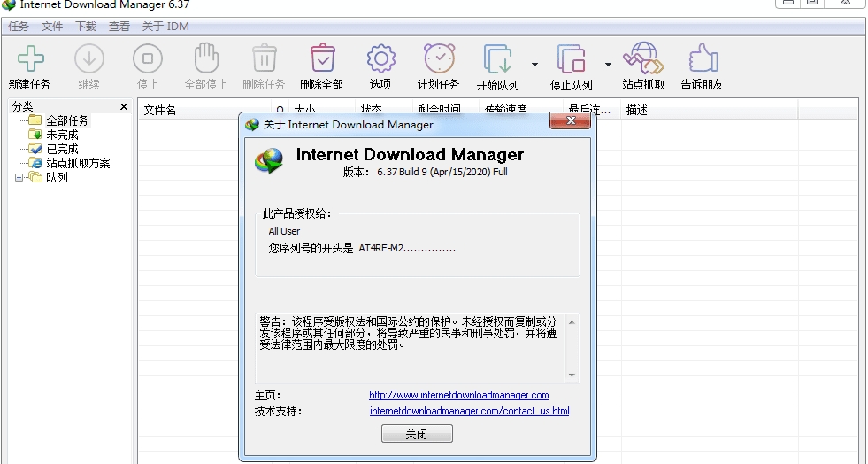The width and height of the screenshot is (868, 464).
Task: Expand the 开始队列 dropdown arrow
Action: tap(534, 65)
